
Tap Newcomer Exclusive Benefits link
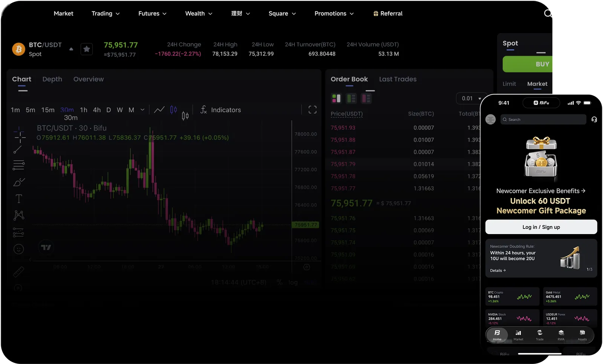541,191
